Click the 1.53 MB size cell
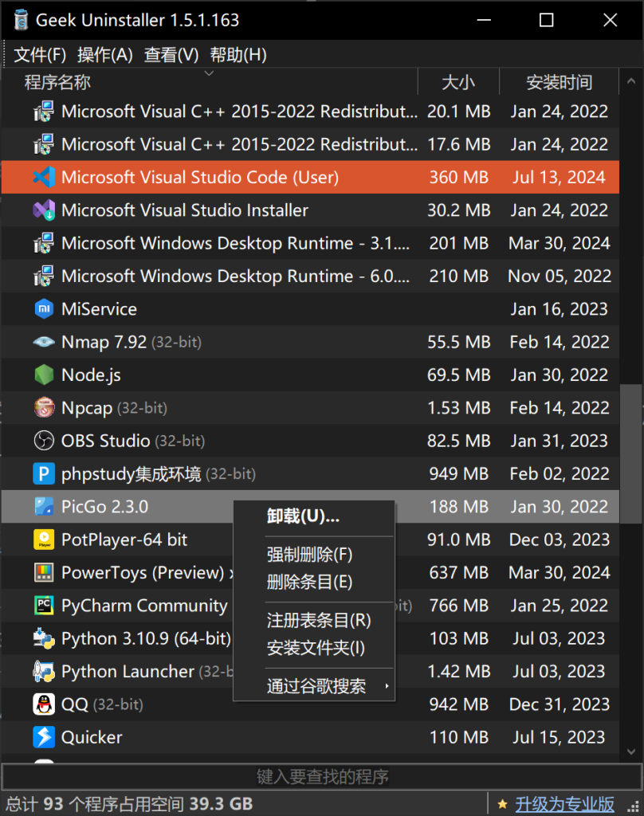 (x=458, y=407)
